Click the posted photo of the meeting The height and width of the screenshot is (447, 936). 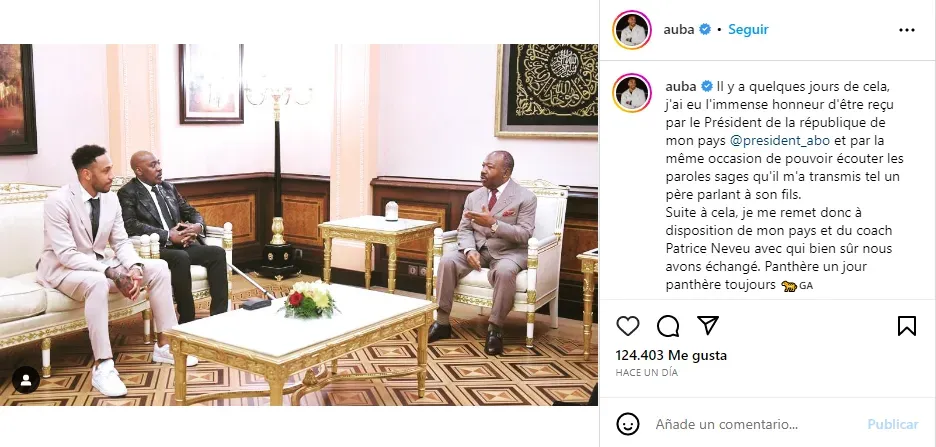[x=298, y=224]
